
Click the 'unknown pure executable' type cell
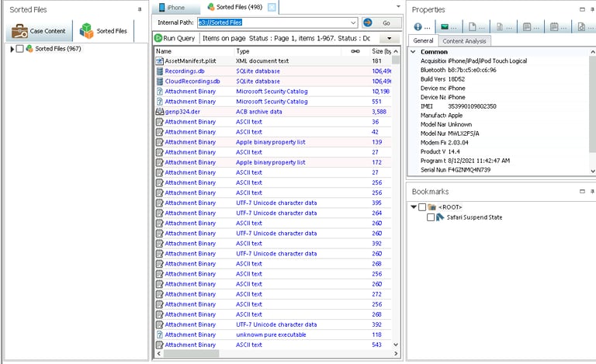pyautogui.click(x=271, y=335)
